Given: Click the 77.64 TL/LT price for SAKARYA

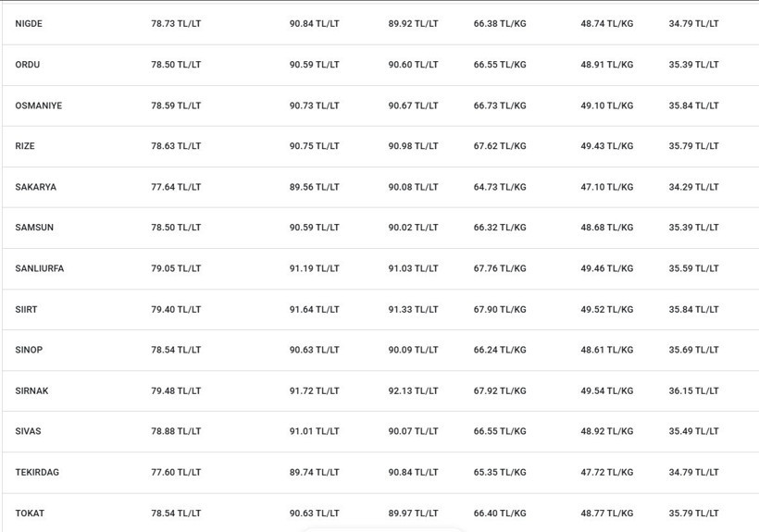Looking at the screenshot, I should [176, 187].
